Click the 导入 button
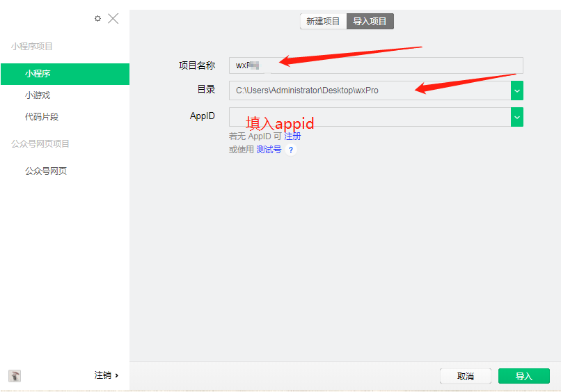 tap(524, 376)
